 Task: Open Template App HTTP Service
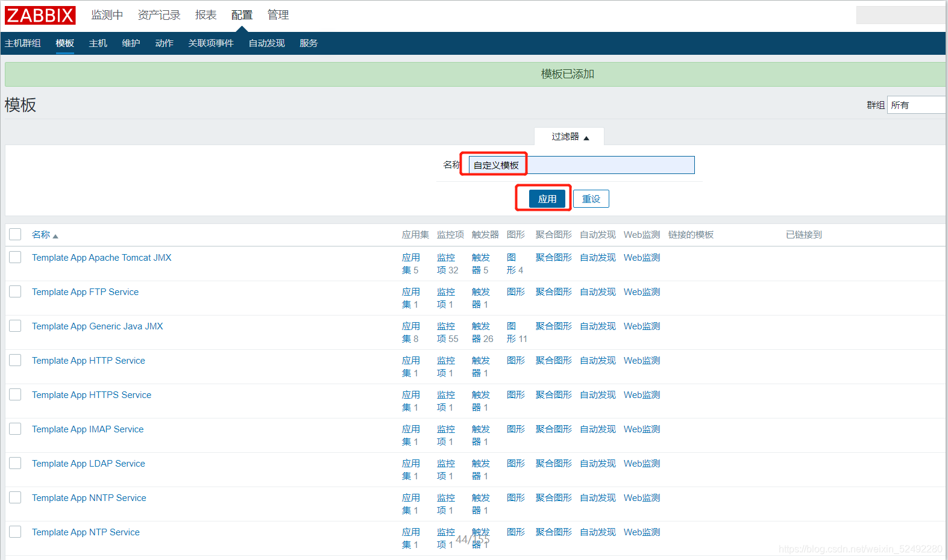pos(89,361)
